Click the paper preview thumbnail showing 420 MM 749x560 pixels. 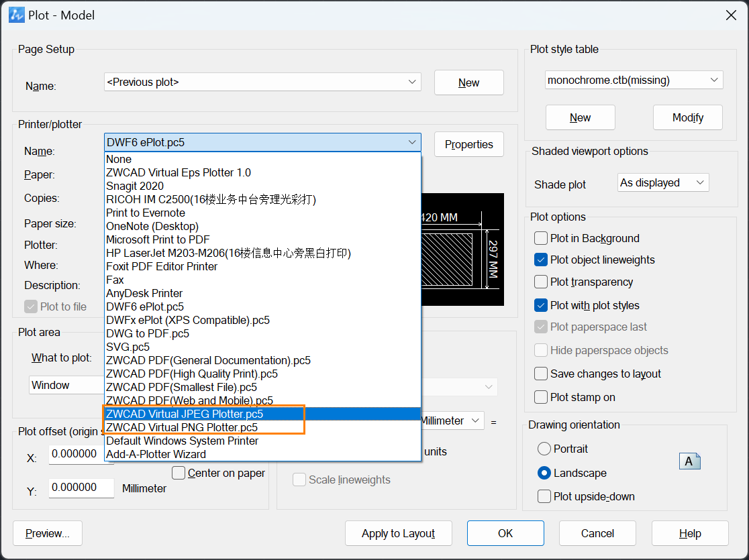click(x=462, y=249)
